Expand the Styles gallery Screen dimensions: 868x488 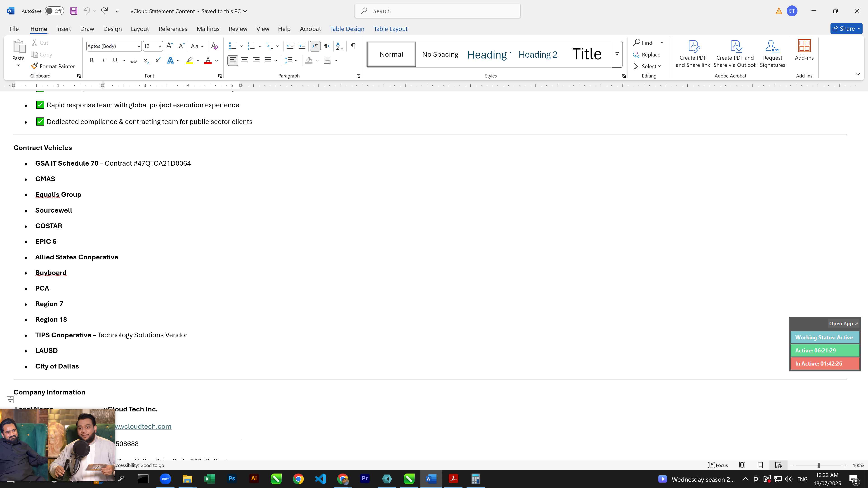[x=617, y=54]
